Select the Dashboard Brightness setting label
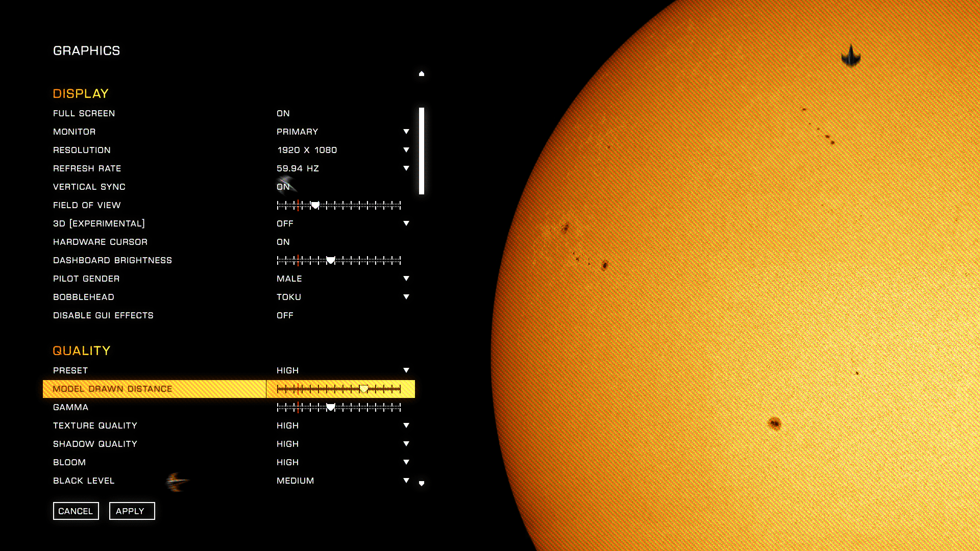This screenshot has height=551, width=980. 113,260
